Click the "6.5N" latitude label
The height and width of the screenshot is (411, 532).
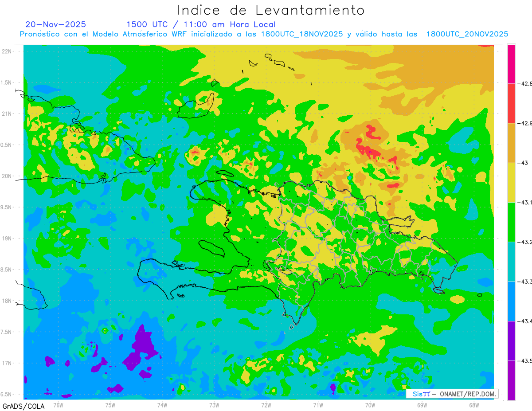[x=6, y=395]
